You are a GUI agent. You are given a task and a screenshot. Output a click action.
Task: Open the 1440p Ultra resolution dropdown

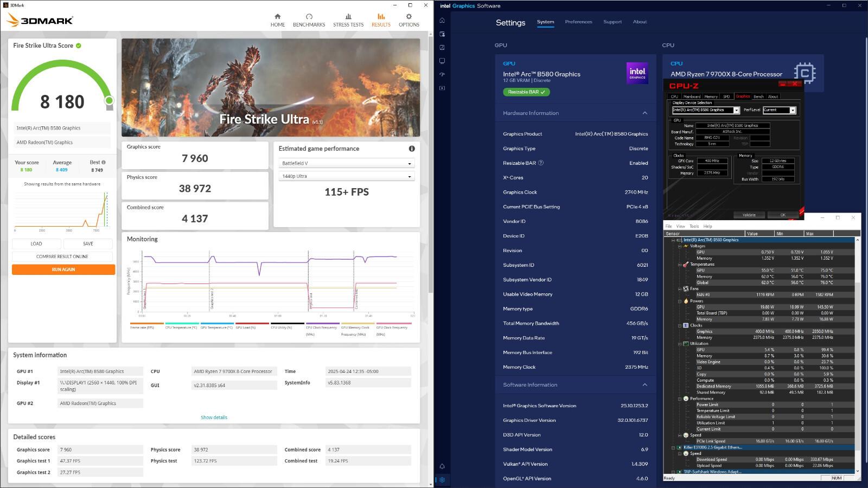[x=347, y=176]
